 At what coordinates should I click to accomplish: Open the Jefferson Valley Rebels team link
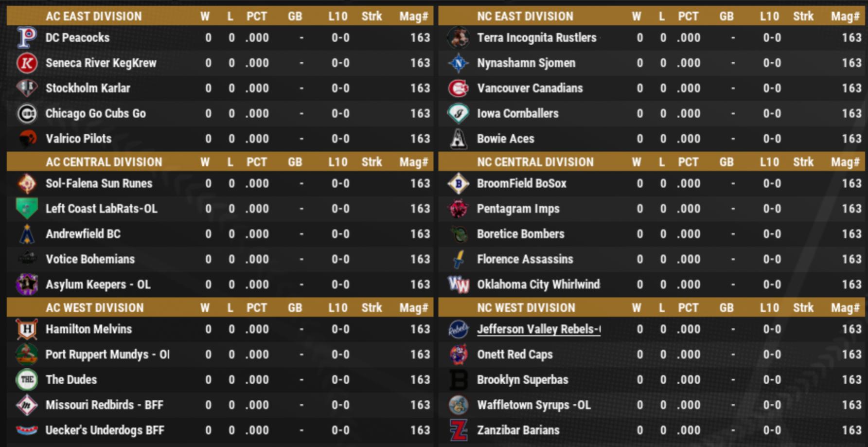(x=538, y=329)
